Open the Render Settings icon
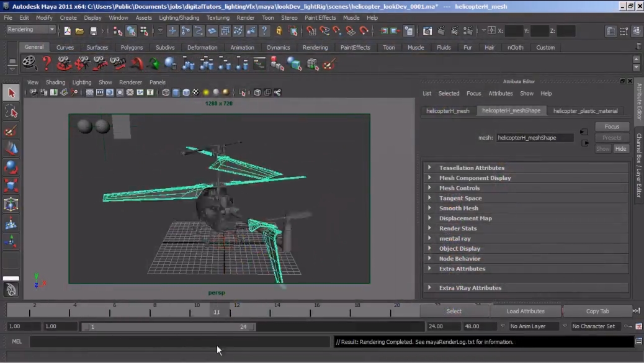The image size is (644, 363). coord(468,31)
